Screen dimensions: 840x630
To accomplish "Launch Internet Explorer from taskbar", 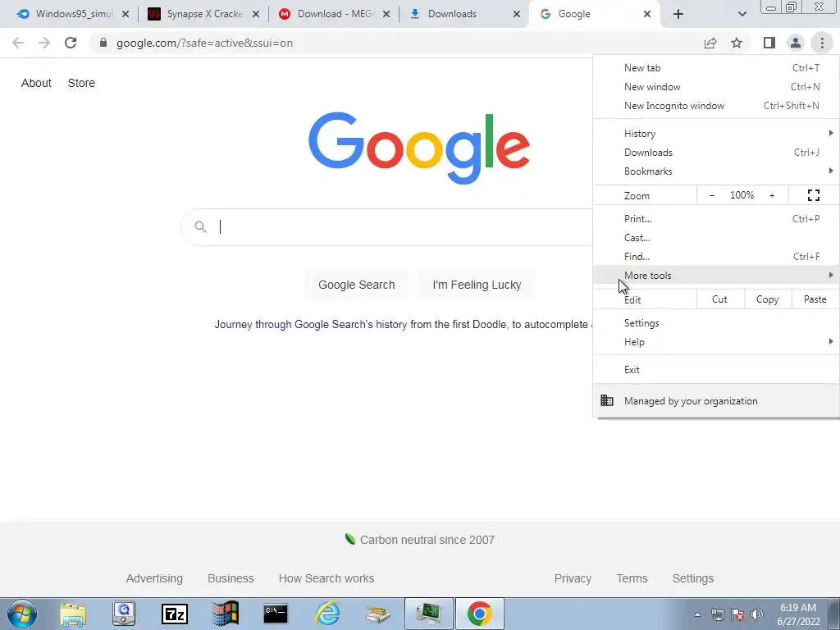I will pyautogui.click(x=327, y=614).
